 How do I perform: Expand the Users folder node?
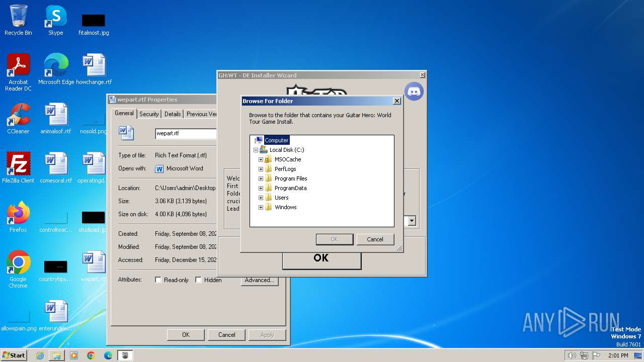coord(261,198)
